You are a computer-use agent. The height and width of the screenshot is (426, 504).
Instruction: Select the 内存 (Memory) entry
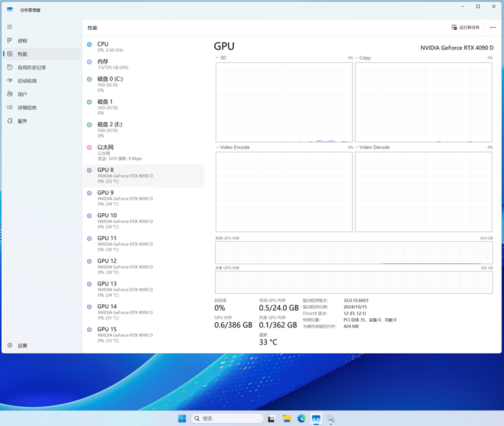pos(144,64)
